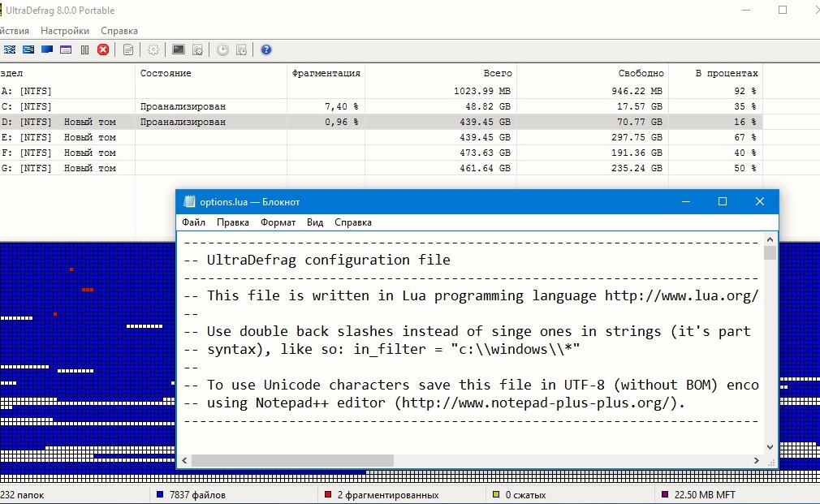Close the options.lua Notepad window
The image size is (820, 504).
(760, 202)
